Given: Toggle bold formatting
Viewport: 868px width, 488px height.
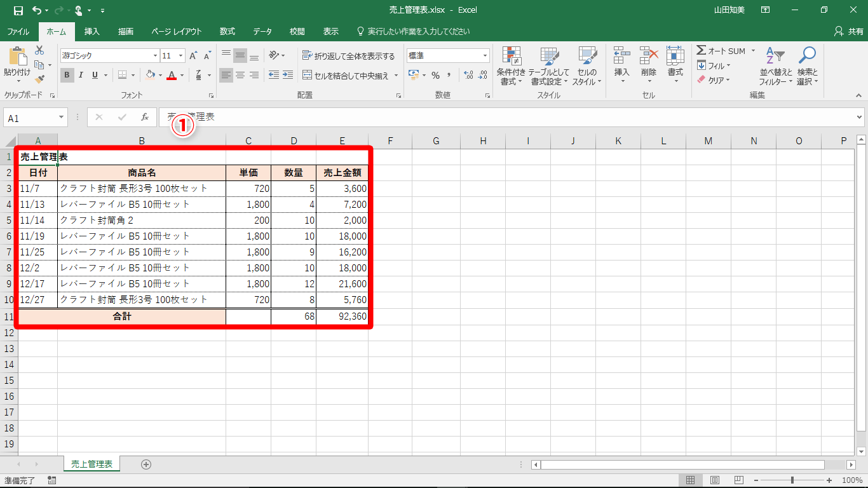Looking at the screenshot, I should click(x=67, y=75).
